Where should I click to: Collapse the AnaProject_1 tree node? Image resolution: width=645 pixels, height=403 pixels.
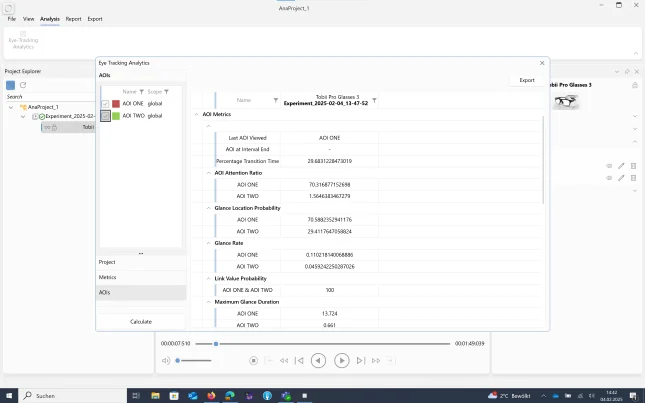point(11,107)
